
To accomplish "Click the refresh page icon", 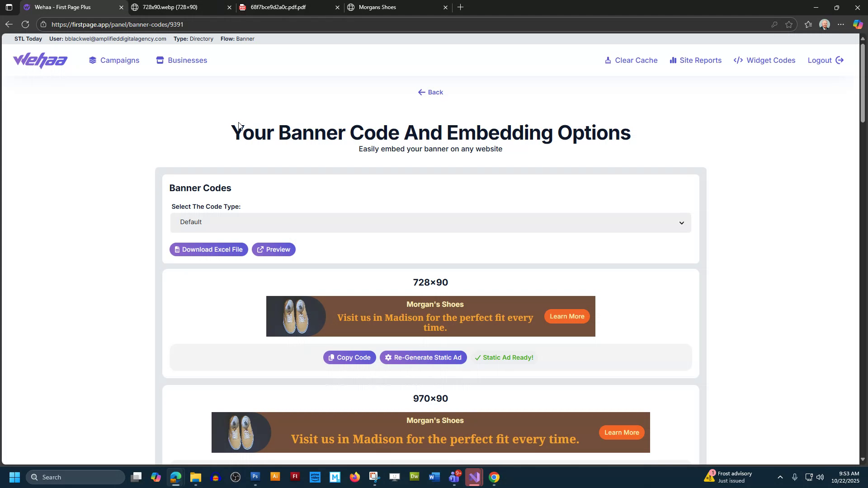I will coord(25,24).
